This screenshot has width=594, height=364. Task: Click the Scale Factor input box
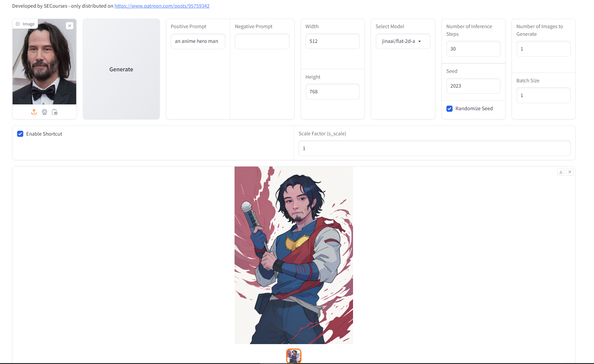point(434,148)
